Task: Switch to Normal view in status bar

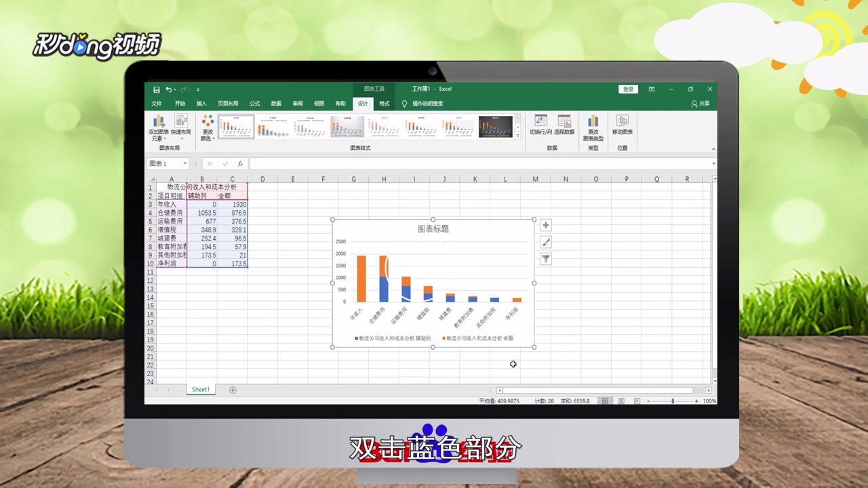Action: pyautogui.click(x=606, y=401)
